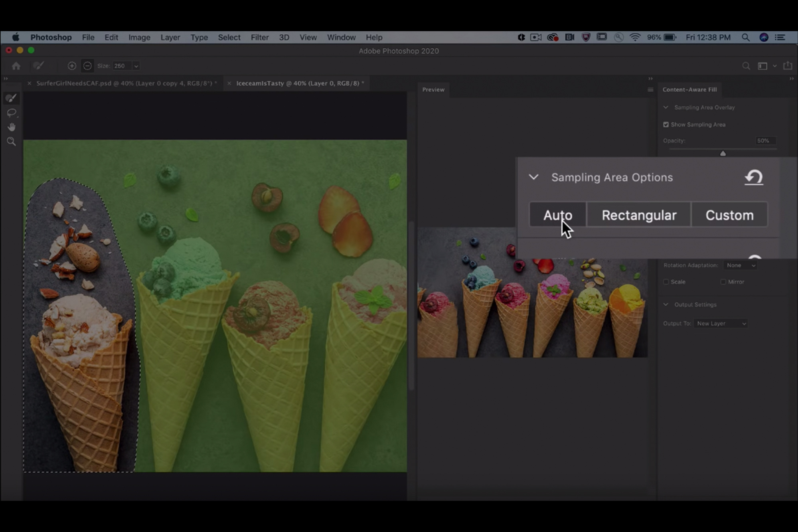Collapse the Output Settings section

click(x=666, y=305)
